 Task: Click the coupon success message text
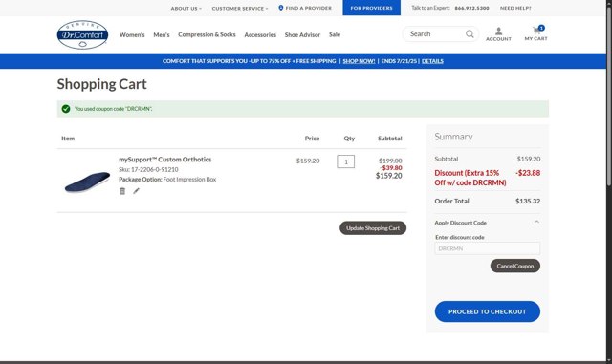(113, 109)
